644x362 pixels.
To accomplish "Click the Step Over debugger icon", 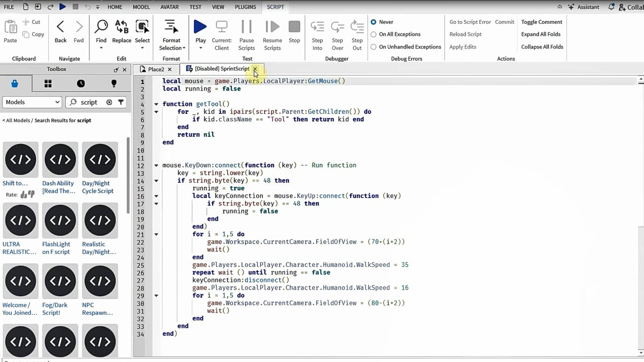I will coord(337,27).
